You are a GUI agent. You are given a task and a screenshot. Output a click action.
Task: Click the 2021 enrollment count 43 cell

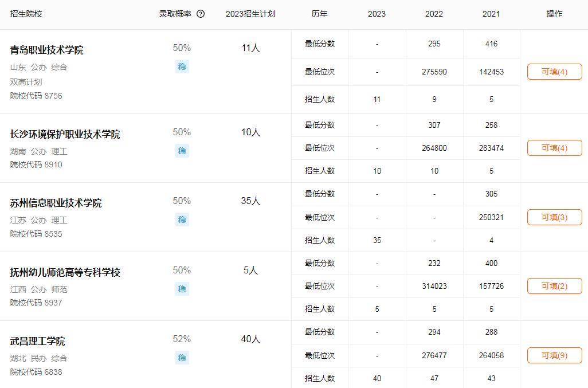pos(491,379)
